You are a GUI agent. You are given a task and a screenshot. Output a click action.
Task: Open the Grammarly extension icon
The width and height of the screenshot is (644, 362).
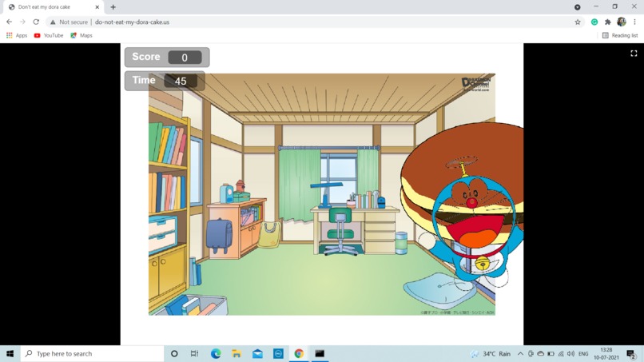coord(594,22)
